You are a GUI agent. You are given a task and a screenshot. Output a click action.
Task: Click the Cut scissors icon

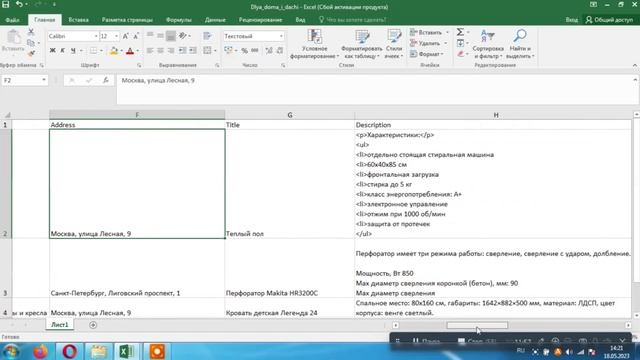31,32
